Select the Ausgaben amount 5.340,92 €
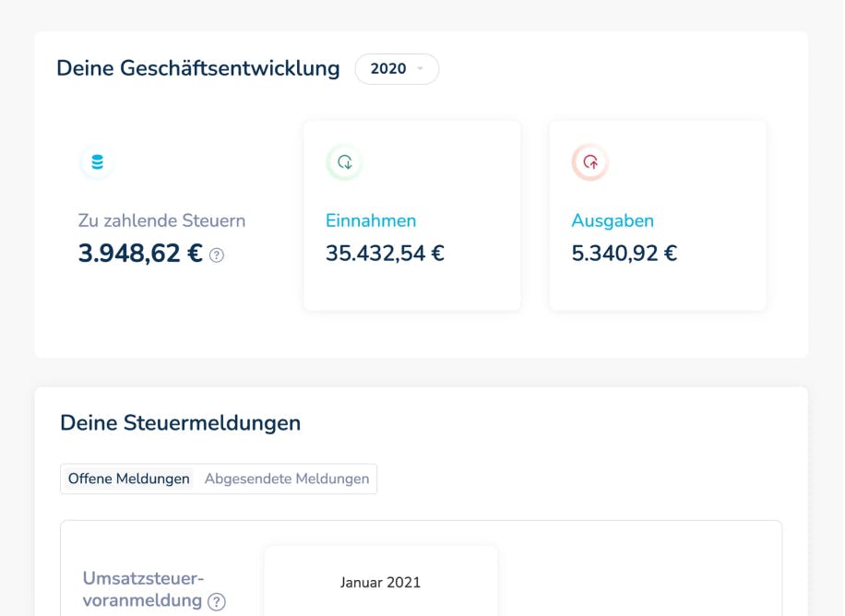This screenshot has width=845, height=616. point(624,253)
